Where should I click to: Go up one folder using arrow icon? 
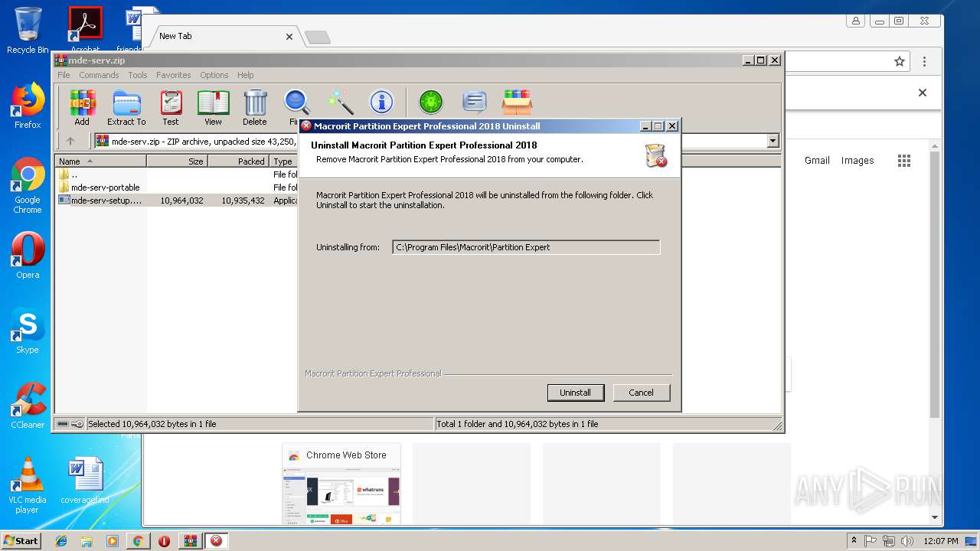pos(70,141)
